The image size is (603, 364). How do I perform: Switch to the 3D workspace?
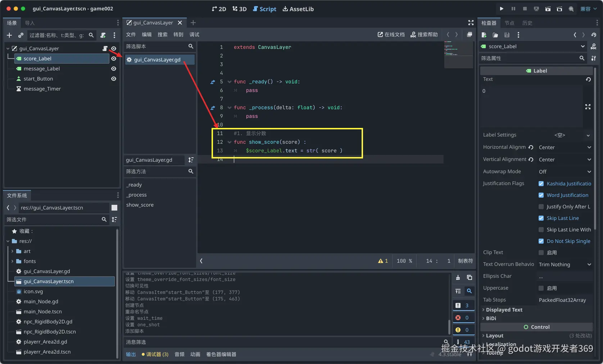(x=239, y=9)
